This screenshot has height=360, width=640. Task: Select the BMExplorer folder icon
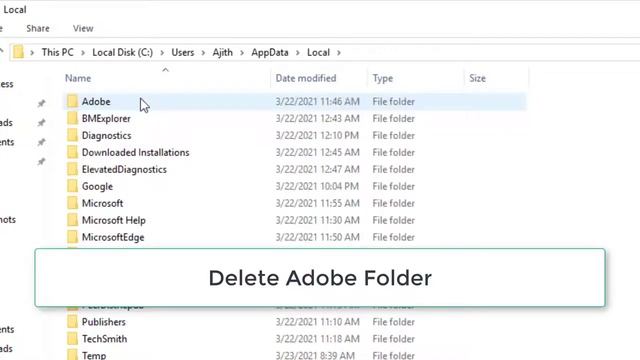(x=72, y=118)
